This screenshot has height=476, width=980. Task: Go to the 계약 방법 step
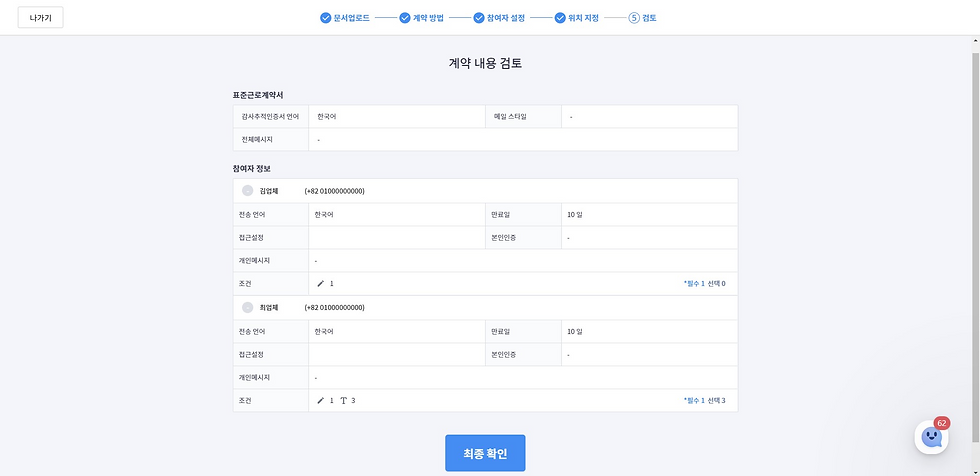coord(428,18)
